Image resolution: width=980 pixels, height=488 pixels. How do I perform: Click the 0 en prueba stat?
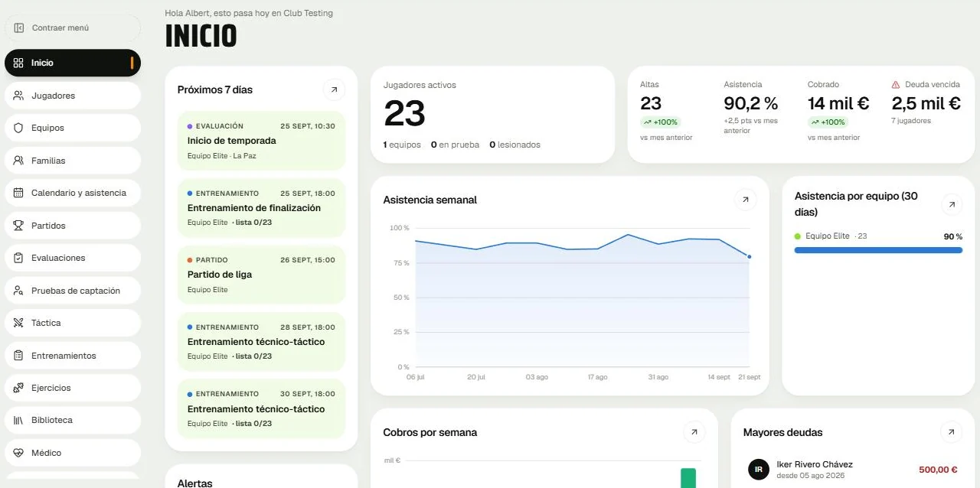pos(455,145)
